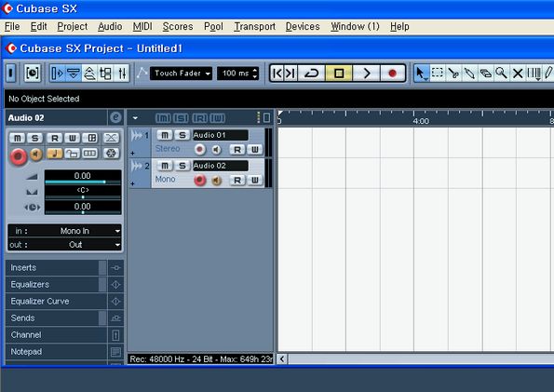Mute the Audio 02 track in the track list

click(165, 165)
